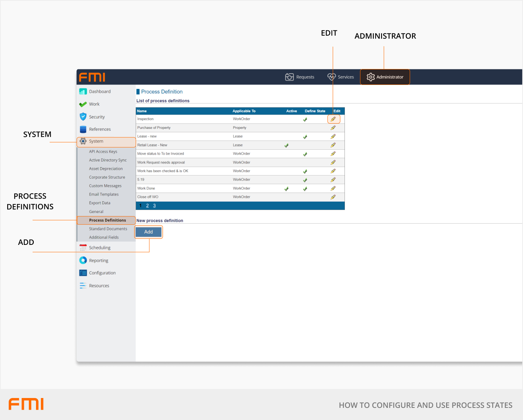
Task: Click the Active checkmark for Work Done
Action: [287, 189]
